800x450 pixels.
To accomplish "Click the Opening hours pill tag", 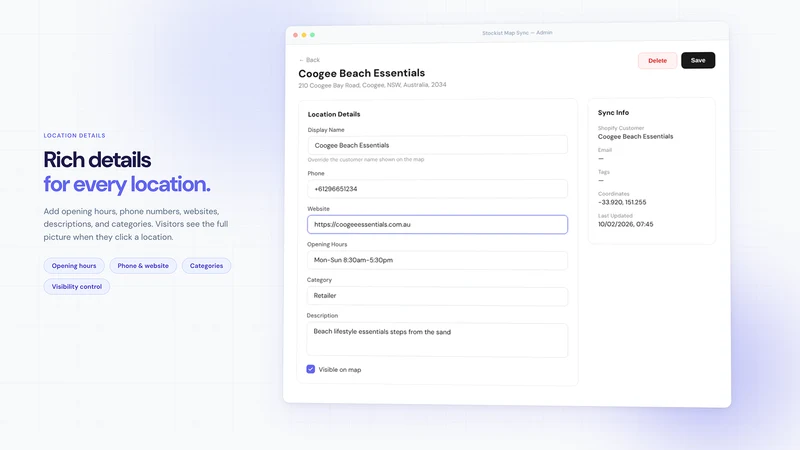I will point(74,266).
